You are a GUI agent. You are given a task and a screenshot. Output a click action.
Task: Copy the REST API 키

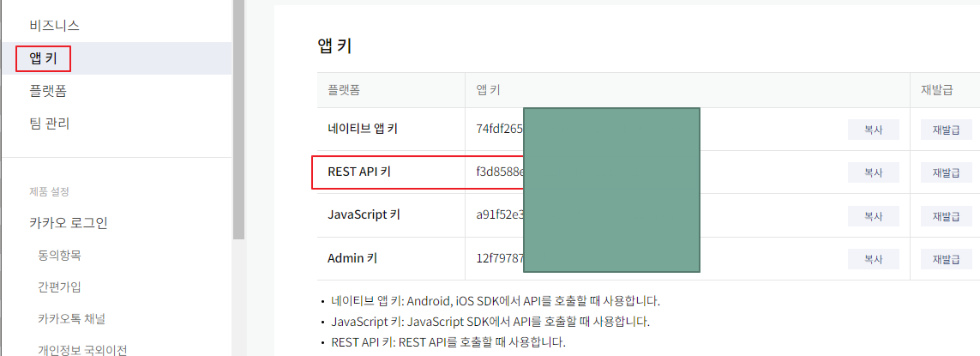point(873,172)
